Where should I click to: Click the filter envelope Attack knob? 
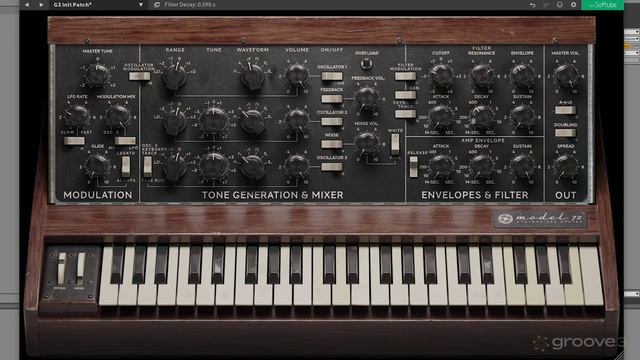tap(441, 116)
